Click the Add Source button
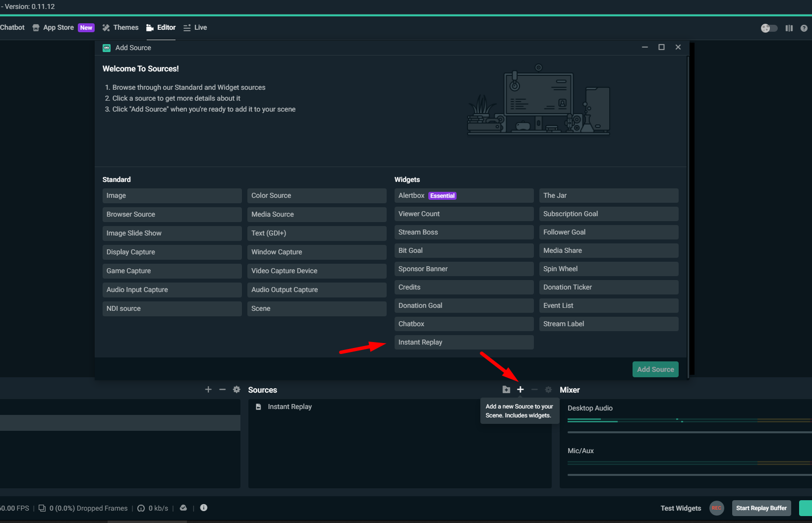 coord(655,369)
